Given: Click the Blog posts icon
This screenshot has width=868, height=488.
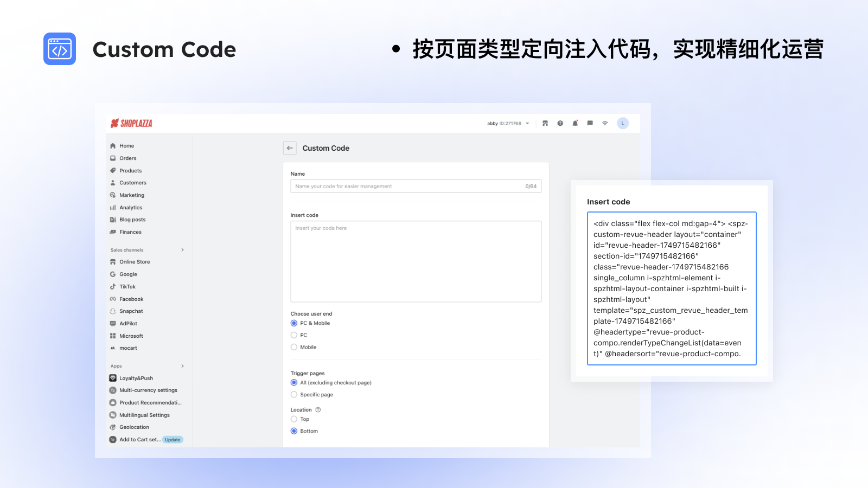Looking at the screenshot, I should coord(113,220).
